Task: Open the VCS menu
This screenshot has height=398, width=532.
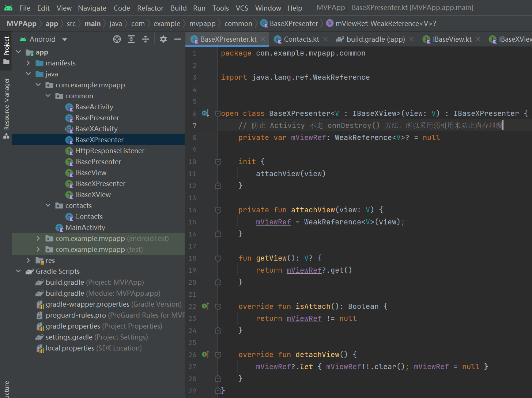Action: pyautogui.click(x=242, y=8)
